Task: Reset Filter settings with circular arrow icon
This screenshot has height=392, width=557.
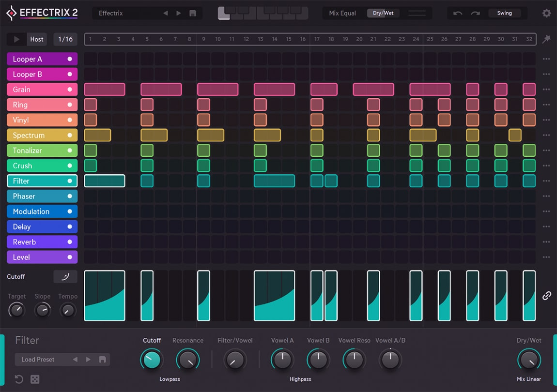Action: (19, 379)
